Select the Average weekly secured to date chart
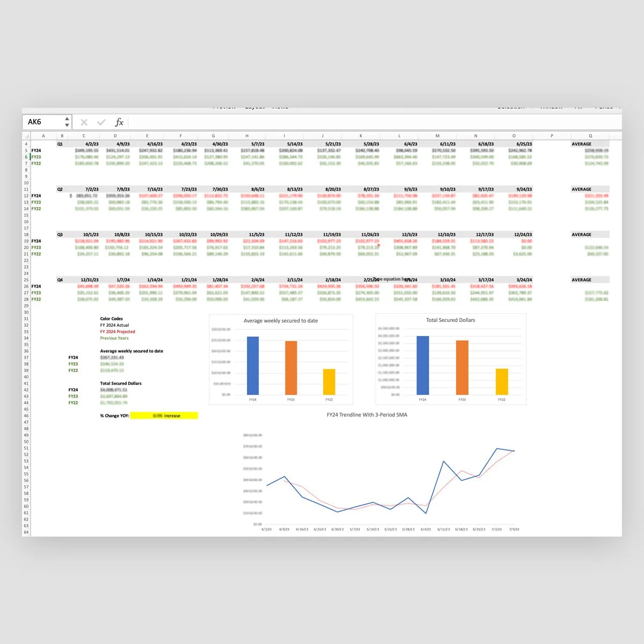 (281, 358)
